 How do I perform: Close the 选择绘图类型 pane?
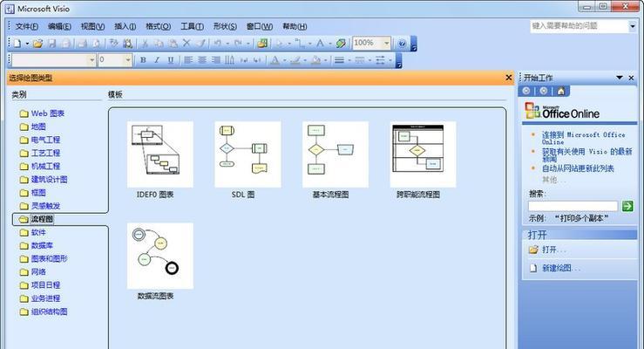508,78
